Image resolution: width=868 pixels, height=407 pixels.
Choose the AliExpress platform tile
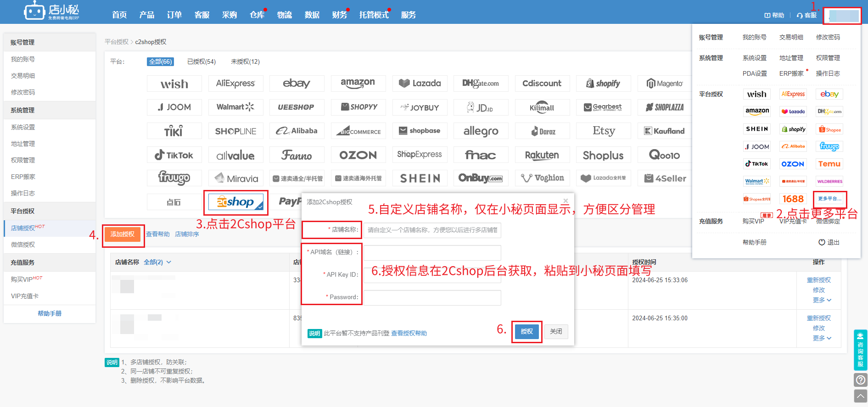pos(235,84)
